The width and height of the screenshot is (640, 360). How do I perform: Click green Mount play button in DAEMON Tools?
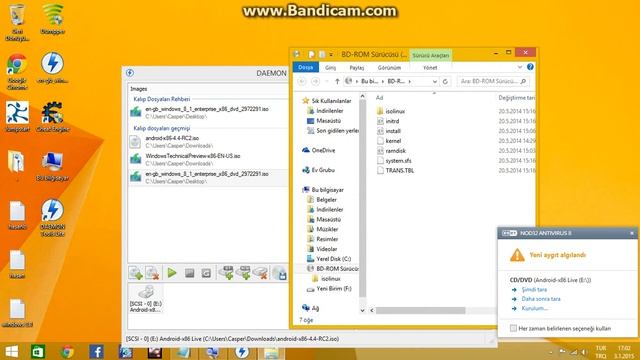click(172, 273)
